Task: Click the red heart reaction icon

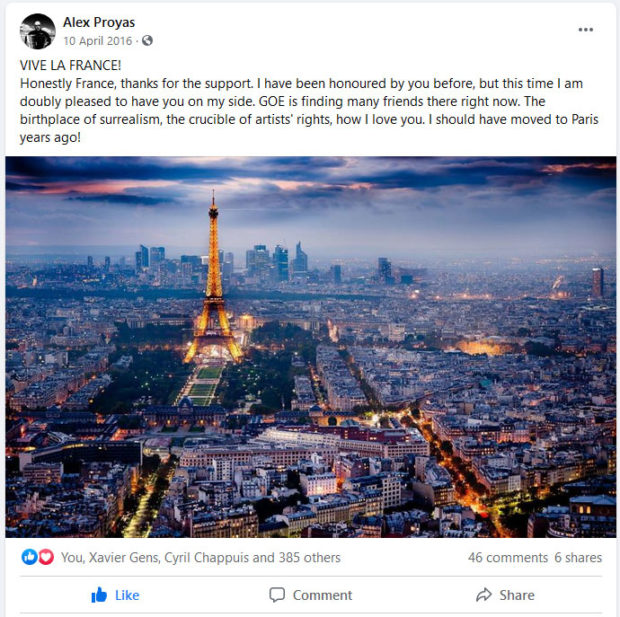Action: (46, 557)
